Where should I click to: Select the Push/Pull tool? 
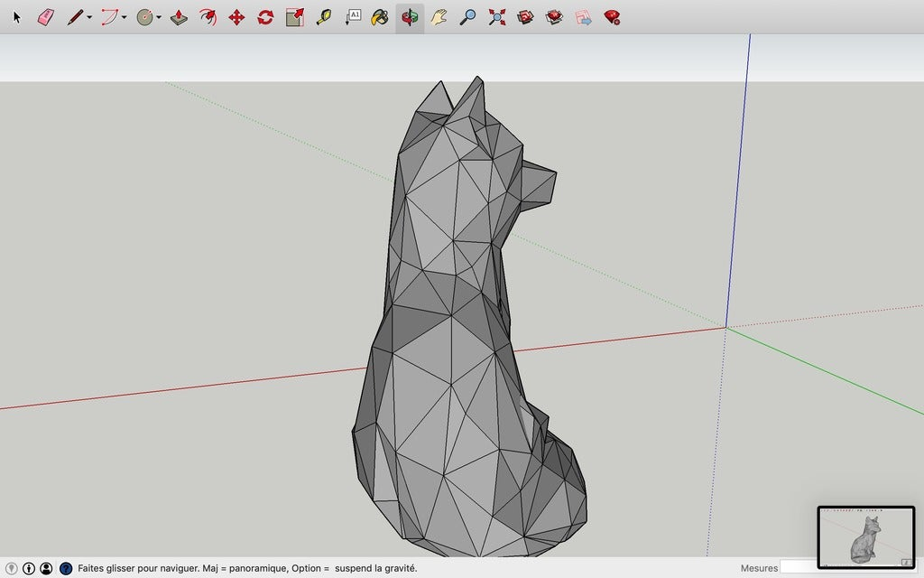pyautogui.click(x=179, y=16)
